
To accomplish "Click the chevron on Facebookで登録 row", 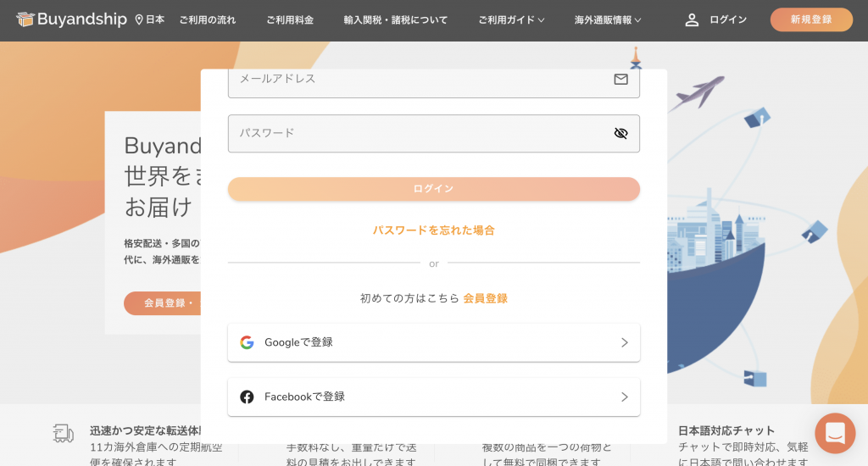I will click(x=625, y=397).
